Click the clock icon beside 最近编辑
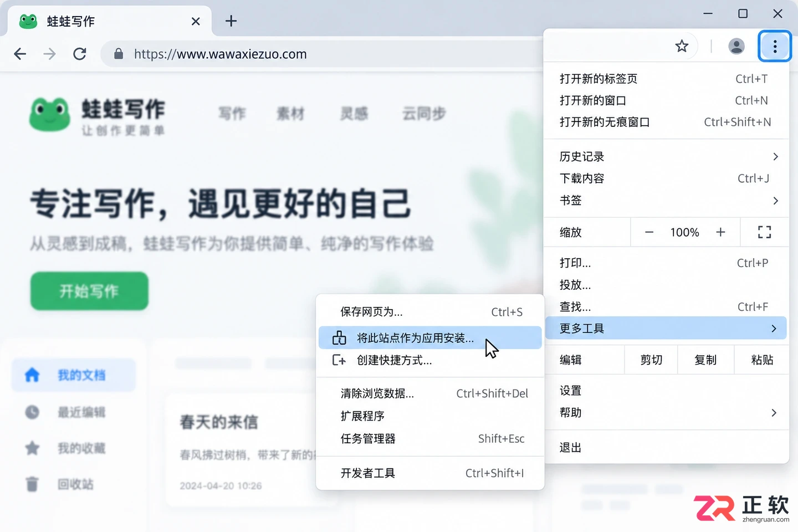 (x=32, y=412)
